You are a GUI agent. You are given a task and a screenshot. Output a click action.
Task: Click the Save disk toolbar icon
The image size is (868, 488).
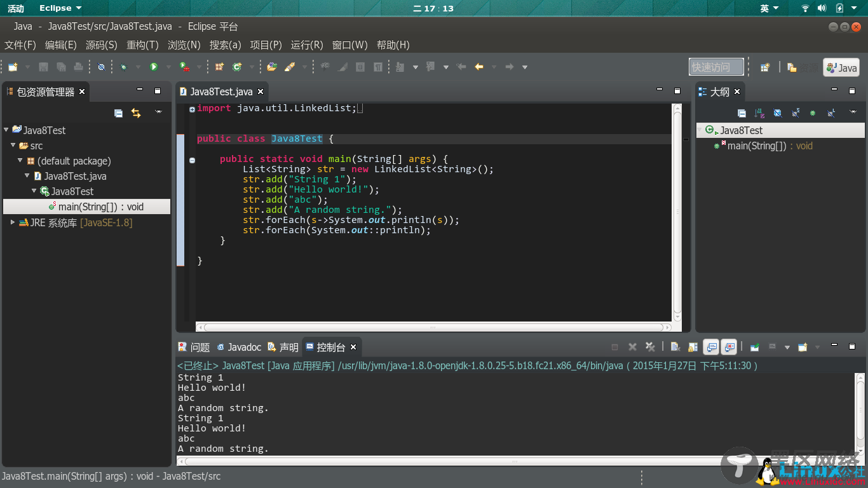(x=44, y=67)
